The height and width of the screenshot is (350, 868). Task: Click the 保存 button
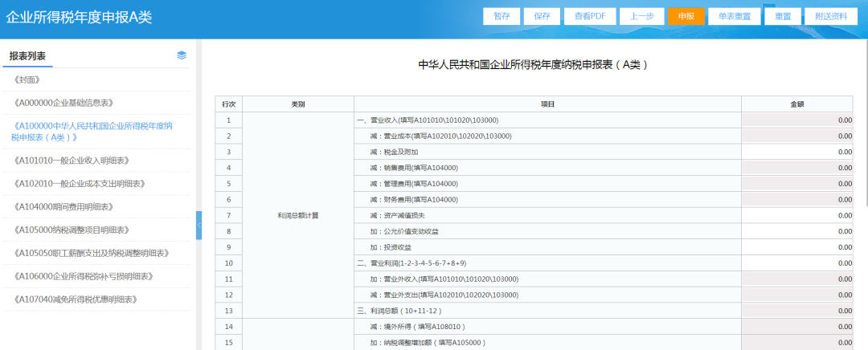(x=542, y=17)
